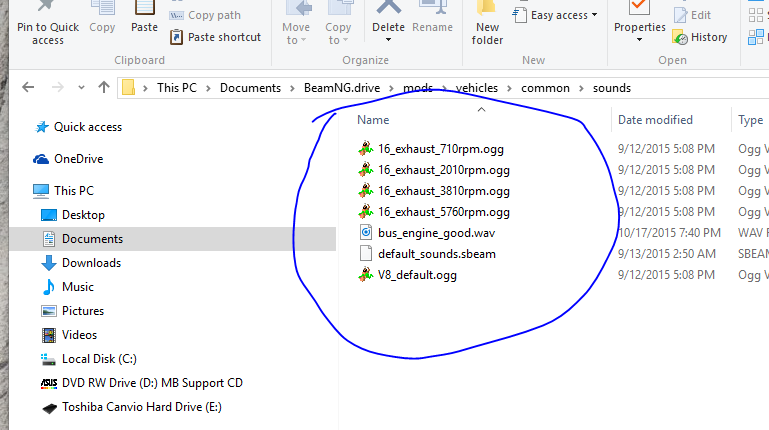Click the 16_exhaust_710rpm.ogg file icon
769x430 pixels.
[366, 148]
